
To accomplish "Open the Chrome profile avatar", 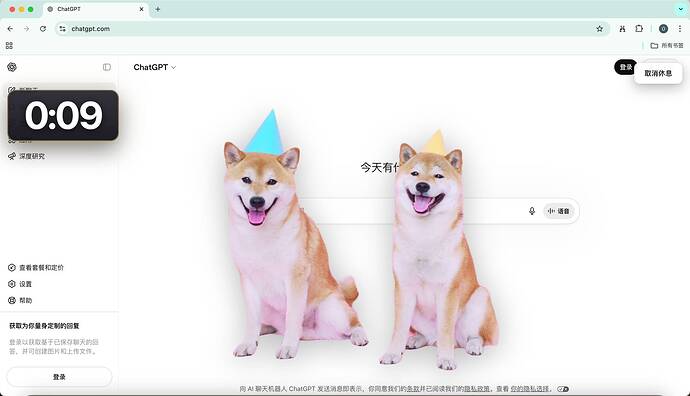I will [x=663, y=29].
